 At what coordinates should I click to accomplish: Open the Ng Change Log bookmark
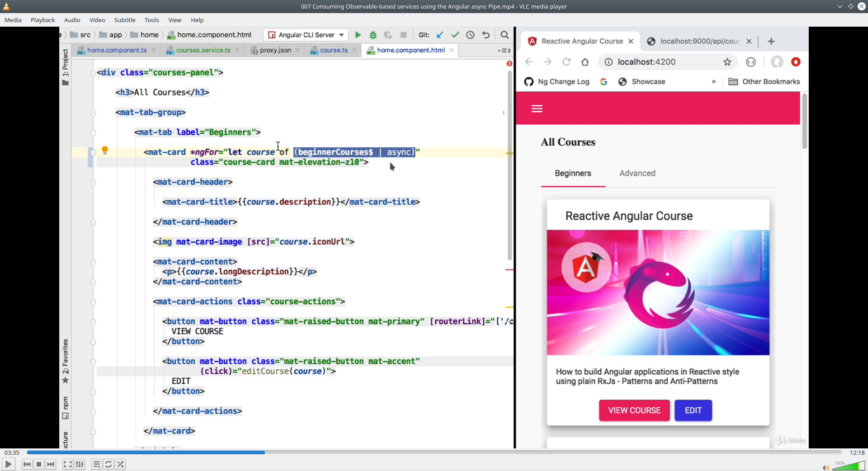point(557,82)
